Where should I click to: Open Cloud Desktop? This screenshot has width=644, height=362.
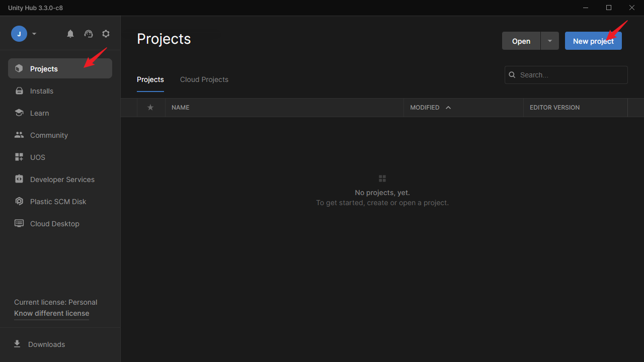(60, 224)
